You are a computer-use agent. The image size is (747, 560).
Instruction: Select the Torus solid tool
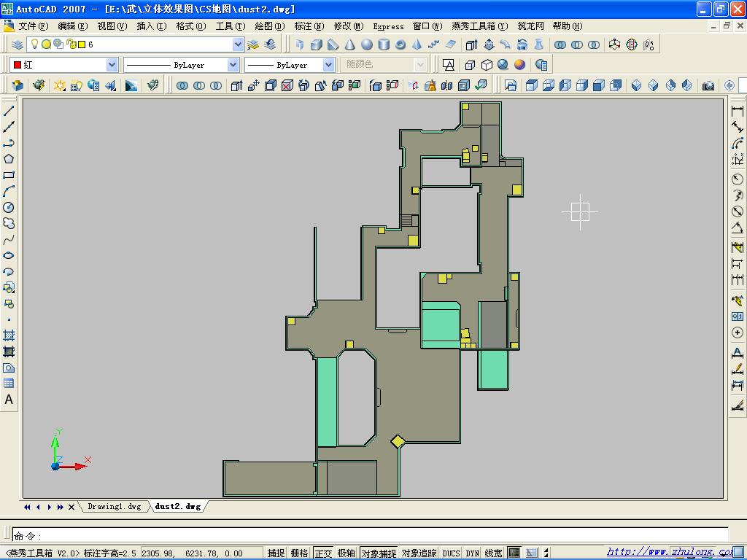[x=400, y=44]
